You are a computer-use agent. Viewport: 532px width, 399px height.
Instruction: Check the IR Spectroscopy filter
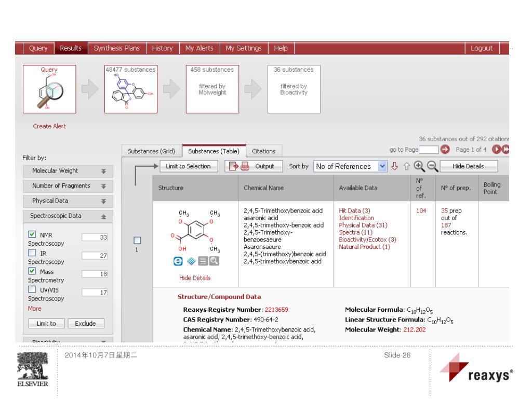(x=32, y=252)
